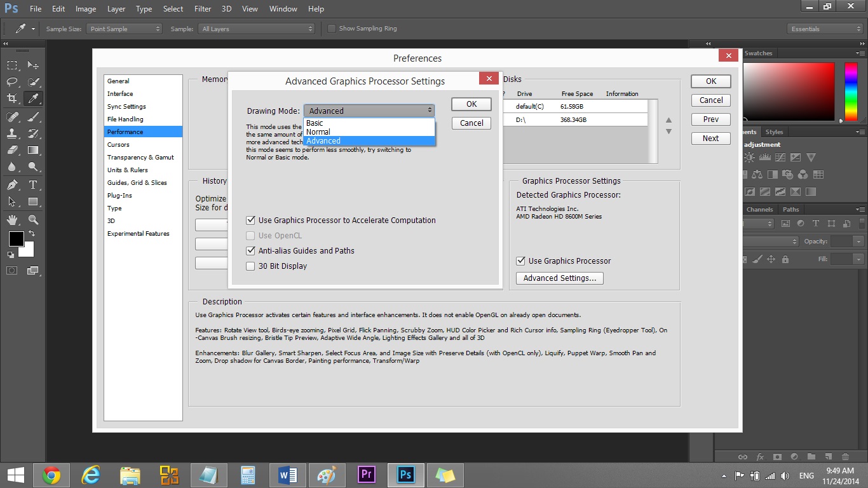Select the Spot Healing Brush tool
Screen dimensions: 868x488
12,117
